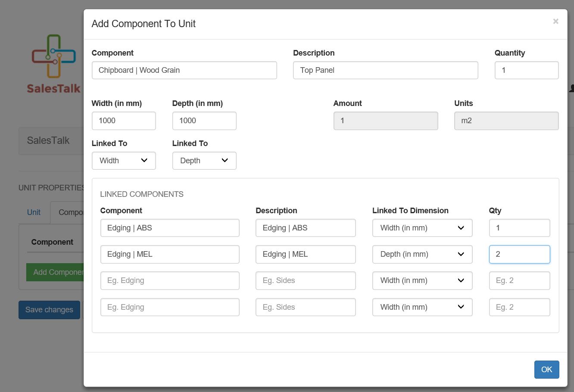Edit Qty for Edging | ABS row
Viewport: 574px width, 392px height.
click(519, 228)
